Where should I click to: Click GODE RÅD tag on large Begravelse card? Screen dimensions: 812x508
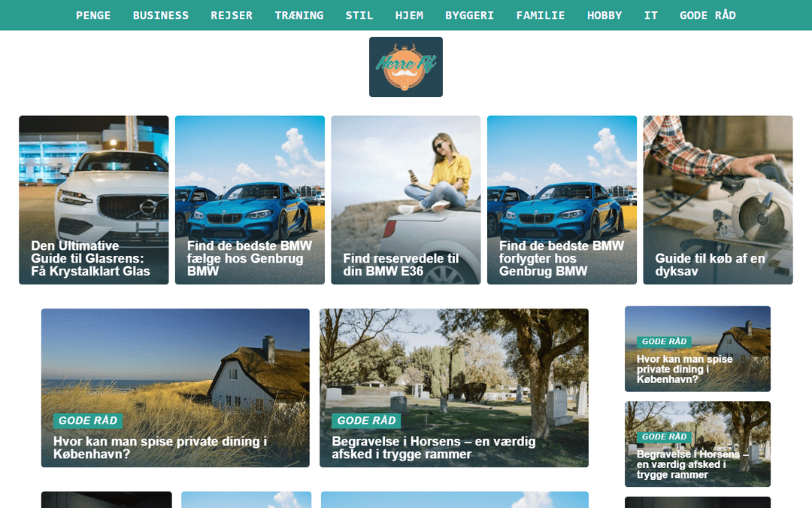pos(366,421)
